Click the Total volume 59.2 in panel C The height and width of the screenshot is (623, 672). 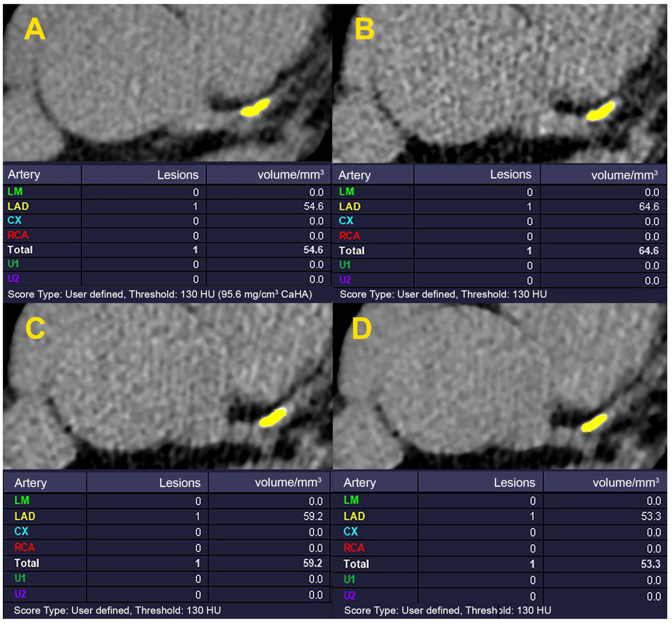(x=312, y=563)
